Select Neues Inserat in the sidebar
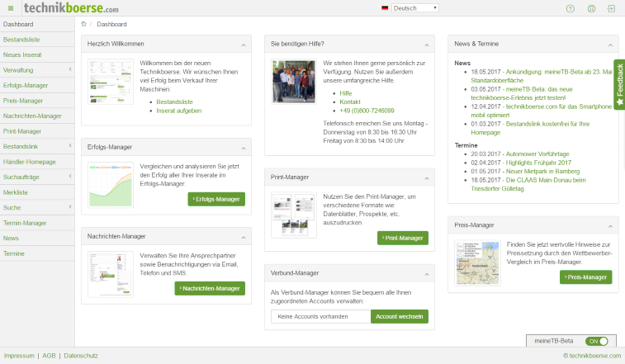Screen dimensions: 625x364 pyautogui.click(x=23, y=54)
